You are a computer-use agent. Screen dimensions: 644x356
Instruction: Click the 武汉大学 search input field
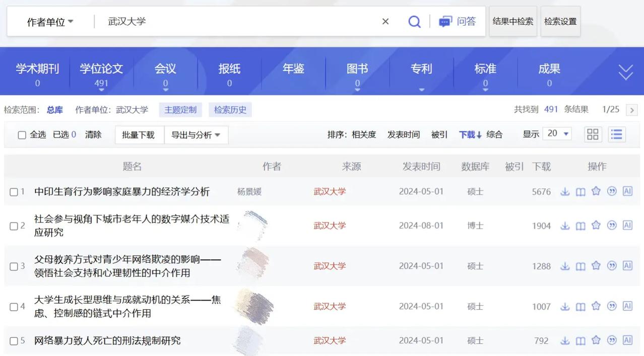click(x=237, y=22)
